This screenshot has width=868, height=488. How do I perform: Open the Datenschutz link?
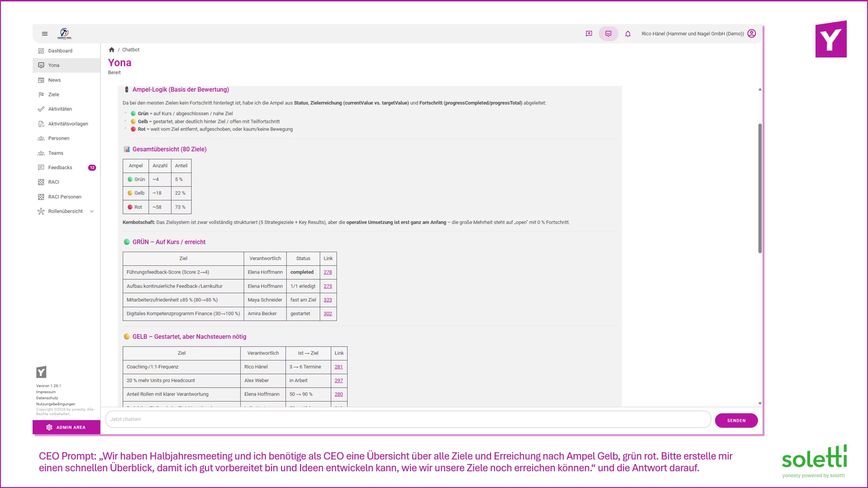point(47,398)
